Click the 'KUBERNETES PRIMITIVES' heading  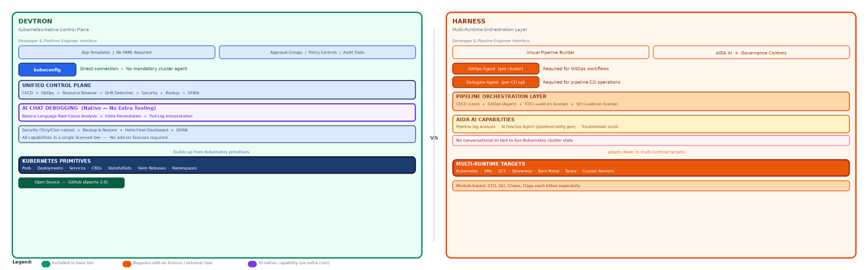(56, 161)
